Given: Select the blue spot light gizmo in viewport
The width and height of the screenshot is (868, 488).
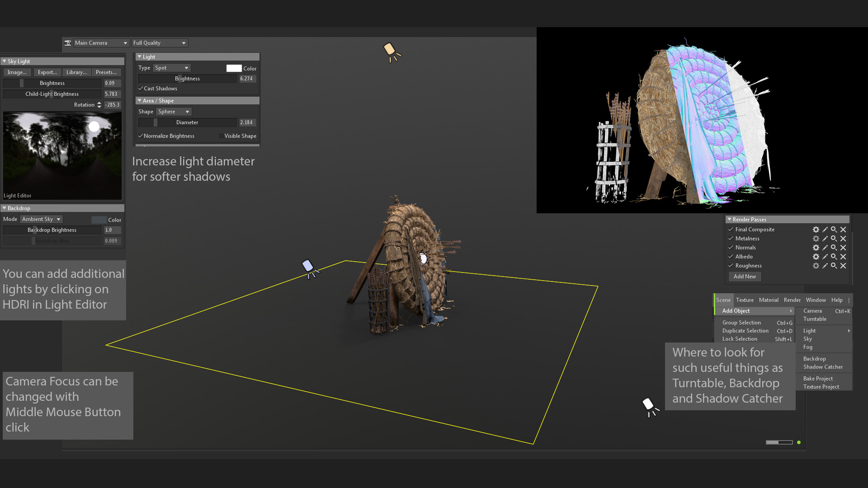Looking at the screenshot, I should point(308,266).
